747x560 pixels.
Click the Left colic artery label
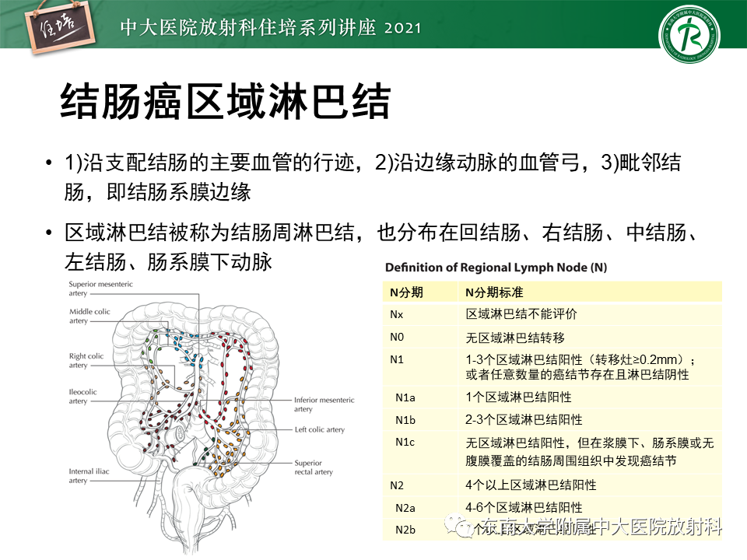click(x=320, y=429)
